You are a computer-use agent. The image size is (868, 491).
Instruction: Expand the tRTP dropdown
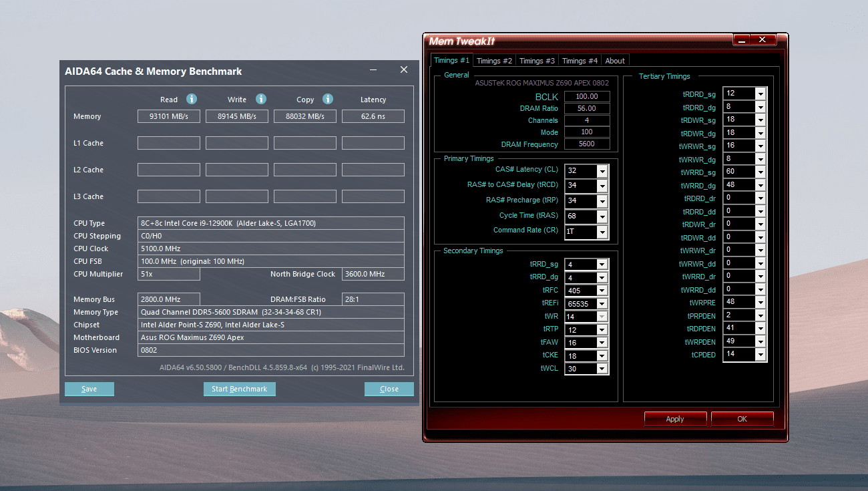602,330
